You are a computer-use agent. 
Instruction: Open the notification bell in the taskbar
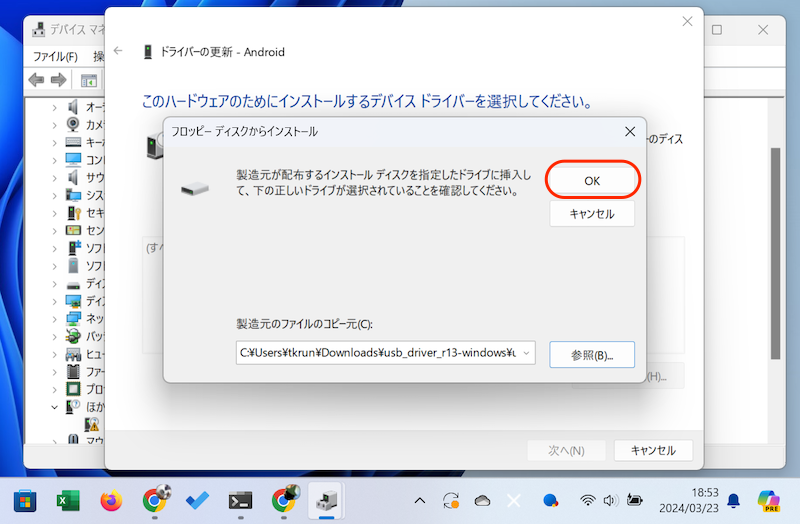click(x=734, y=500)
